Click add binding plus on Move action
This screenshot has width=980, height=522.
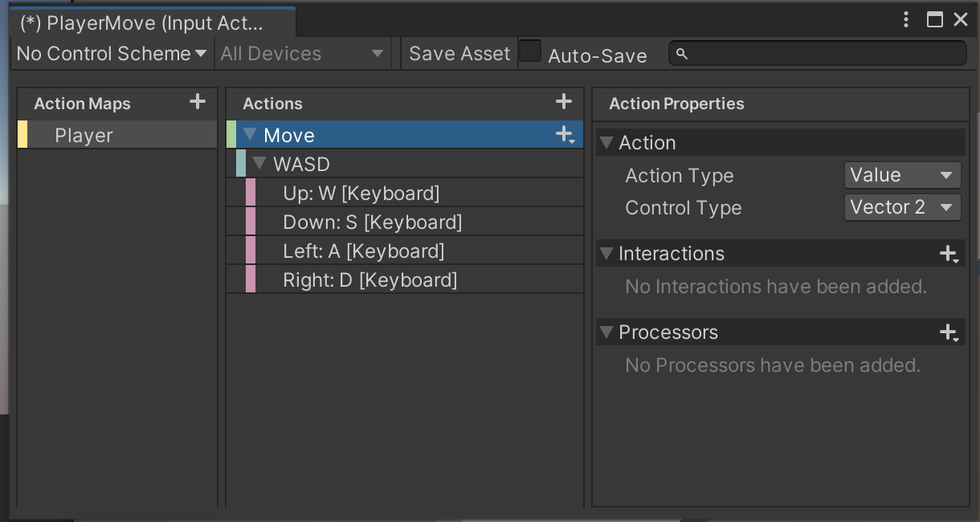pos(566,135)
